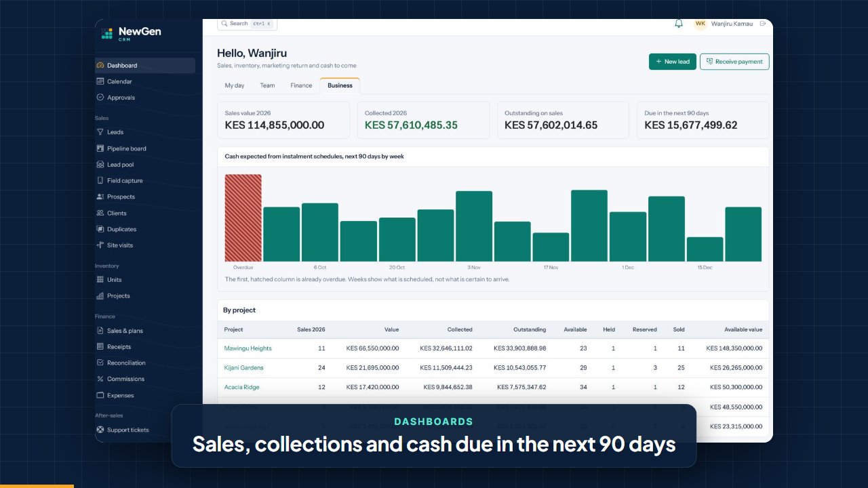The height and width of the screenshot is (488, 868).
Task: Click the hatched red Overdue bar
Action: tap(243, 218)
